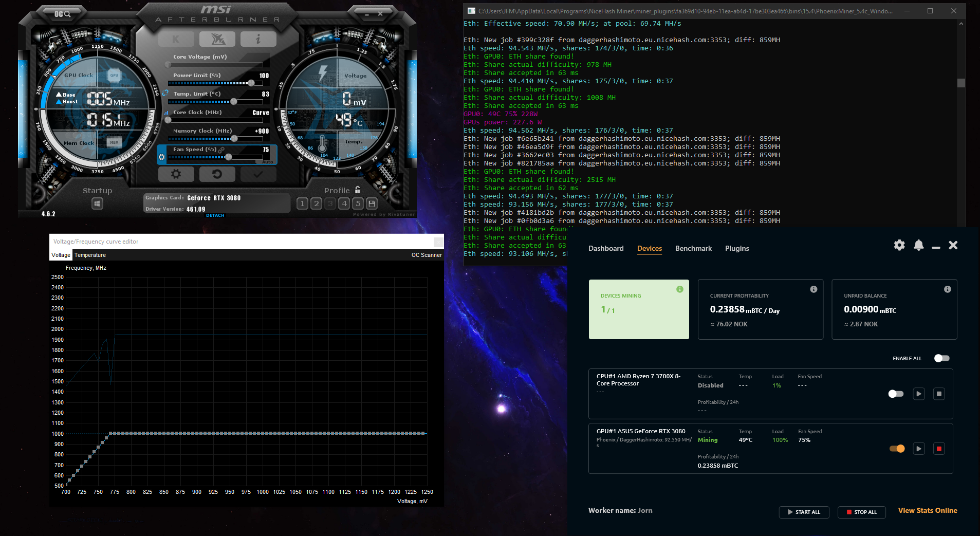This screenshot has width=980, height=536.
Task: Open View Stats Online link
Action: point(928,510)
